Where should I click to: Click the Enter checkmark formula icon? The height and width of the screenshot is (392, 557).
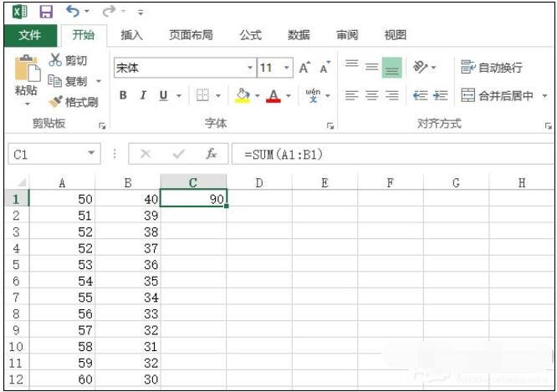point(178,154)
